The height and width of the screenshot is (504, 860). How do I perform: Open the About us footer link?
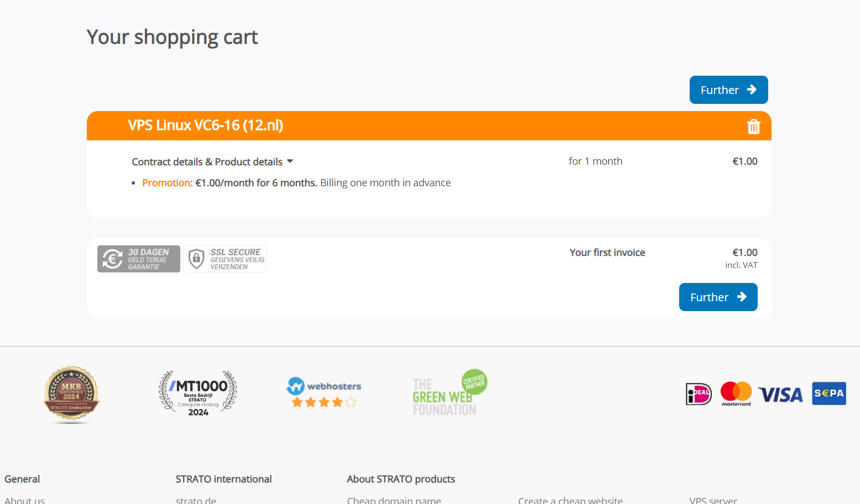coord(24,500)
